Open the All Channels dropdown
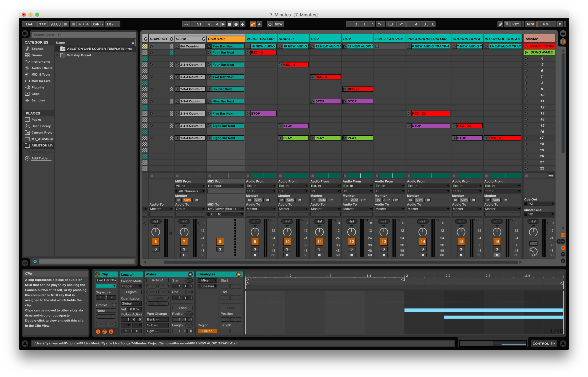Image resolution: width=588 pixels, height=377 pixels. [x=190, y=191]
